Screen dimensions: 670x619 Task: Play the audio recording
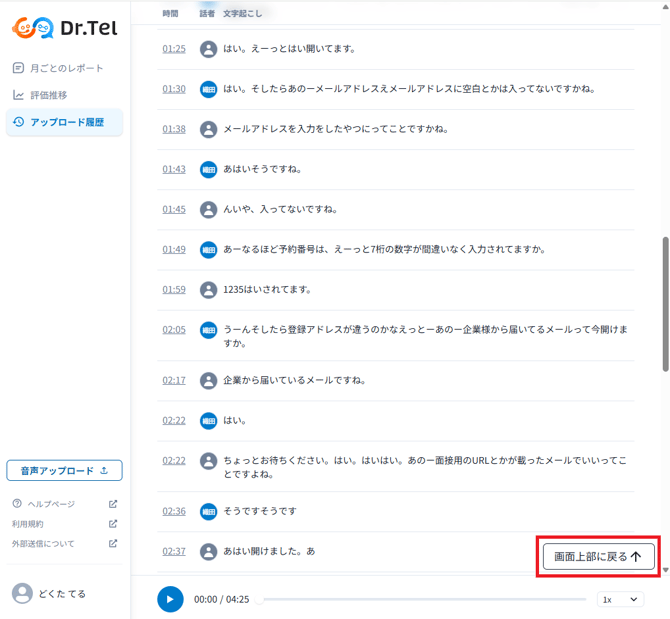click(170, 599)
